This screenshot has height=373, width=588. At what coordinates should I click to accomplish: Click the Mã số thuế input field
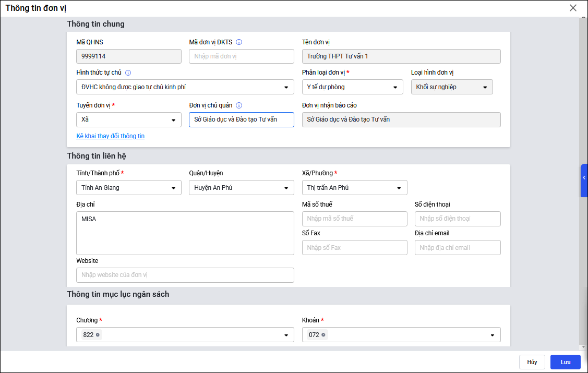tap(354, 219)
